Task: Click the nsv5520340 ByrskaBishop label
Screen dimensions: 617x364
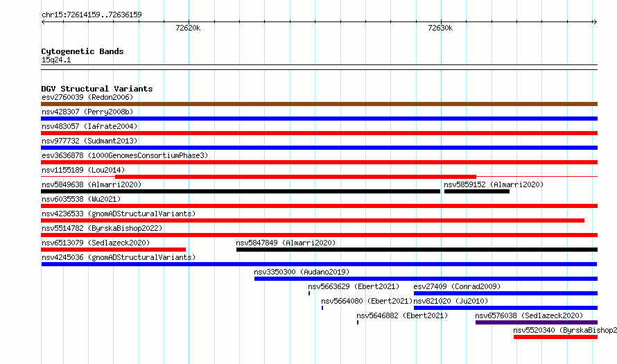Action: point(565,330)
